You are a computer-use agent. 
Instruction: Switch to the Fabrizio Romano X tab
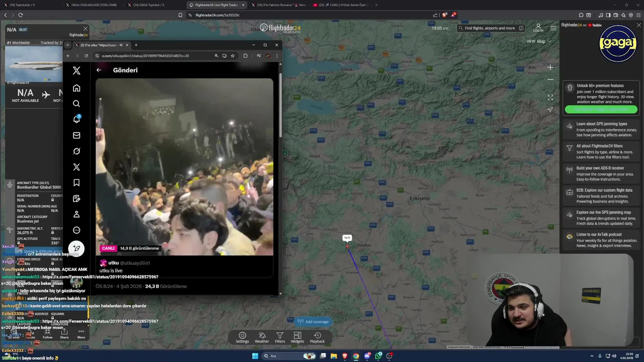tap(278, 5)
